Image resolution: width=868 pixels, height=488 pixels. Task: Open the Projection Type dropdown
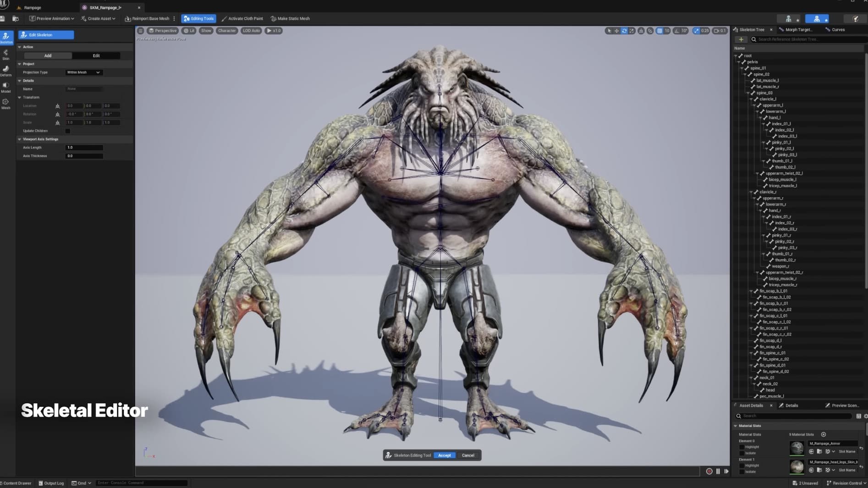pos(84,72)
